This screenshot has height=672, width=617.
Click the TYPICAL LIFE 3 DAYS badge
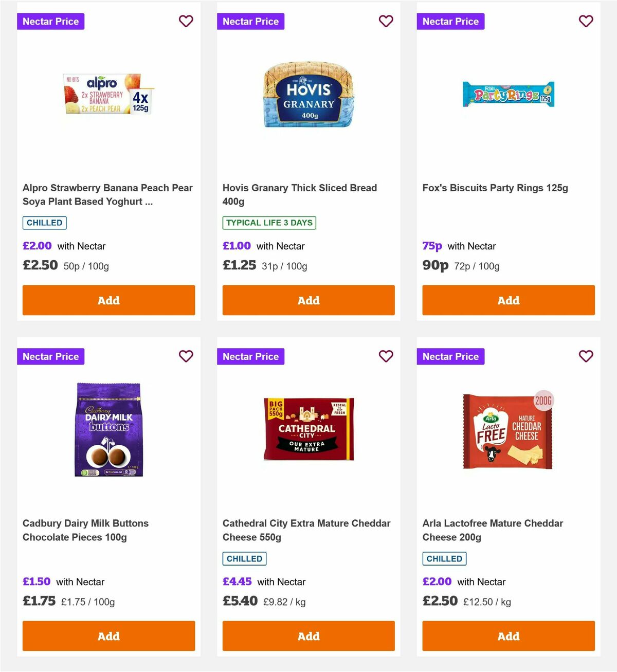pyautogui.click(x=269, y=223)
